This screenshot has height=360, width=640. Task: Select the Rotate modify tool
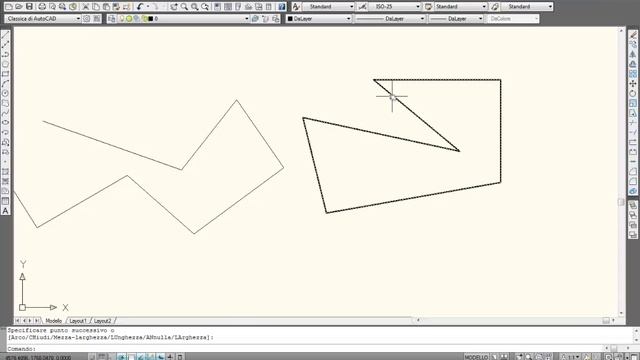(x=633, y=93)
